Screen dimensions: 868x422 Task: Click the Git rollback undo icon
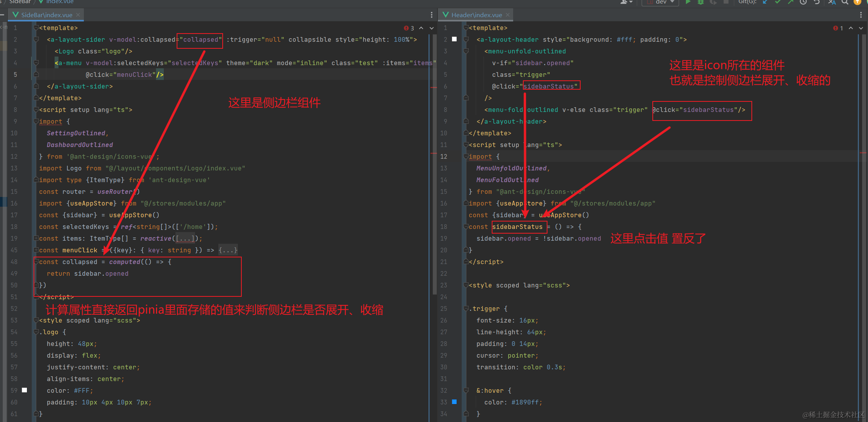pos(817,2)
